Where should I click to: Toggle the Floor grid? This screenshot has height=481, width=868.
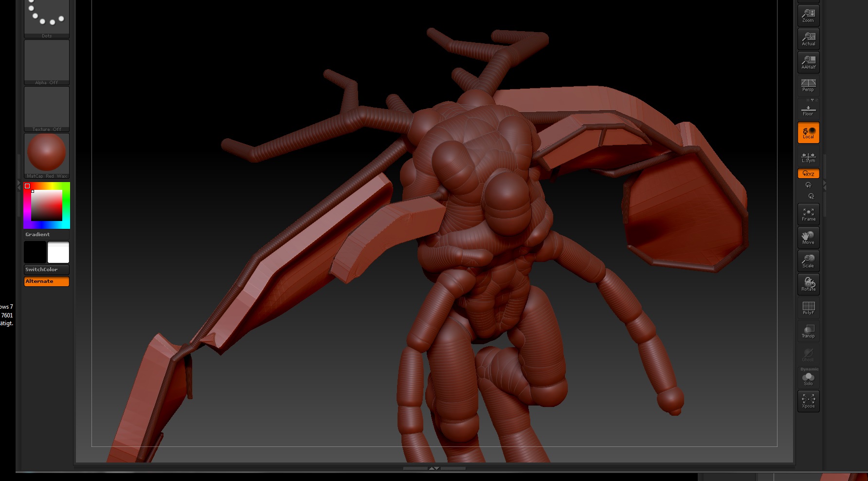808,109
